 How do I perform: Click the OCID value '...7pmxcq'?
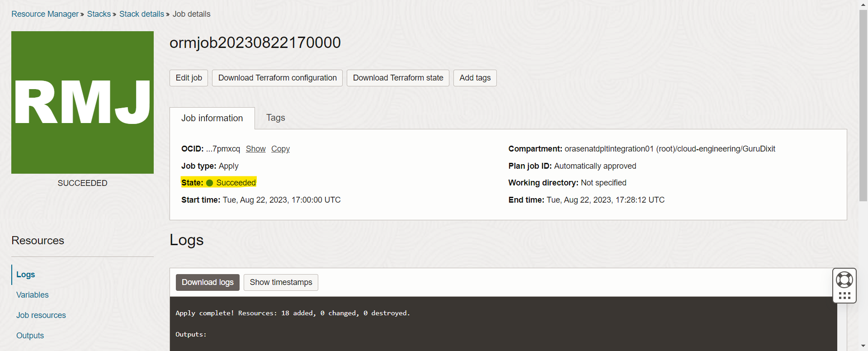pos(223,149)
